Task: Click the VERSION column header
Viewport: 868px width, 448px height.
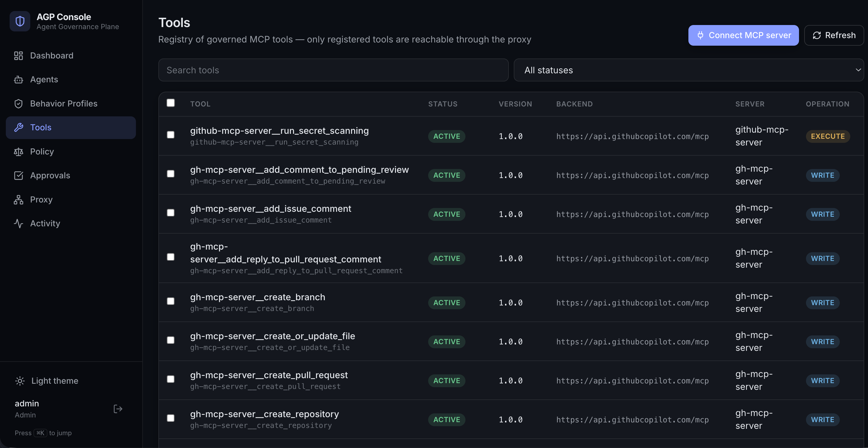Action: click(515, 104)
